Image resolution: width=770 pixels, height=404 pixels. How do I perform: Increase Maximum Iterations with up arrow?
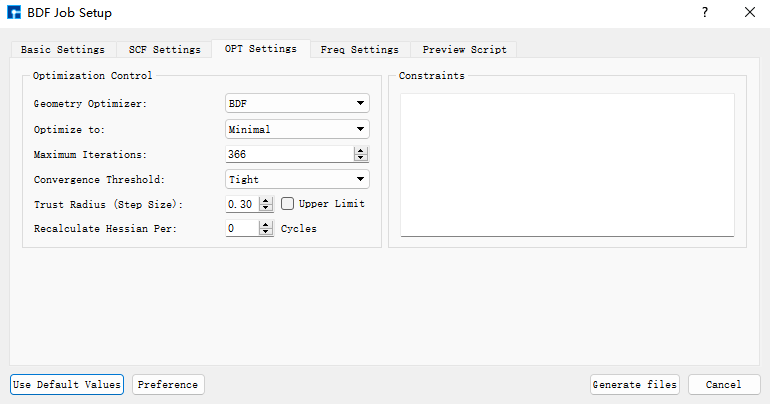pyautogui.click(x=360, y=151)
